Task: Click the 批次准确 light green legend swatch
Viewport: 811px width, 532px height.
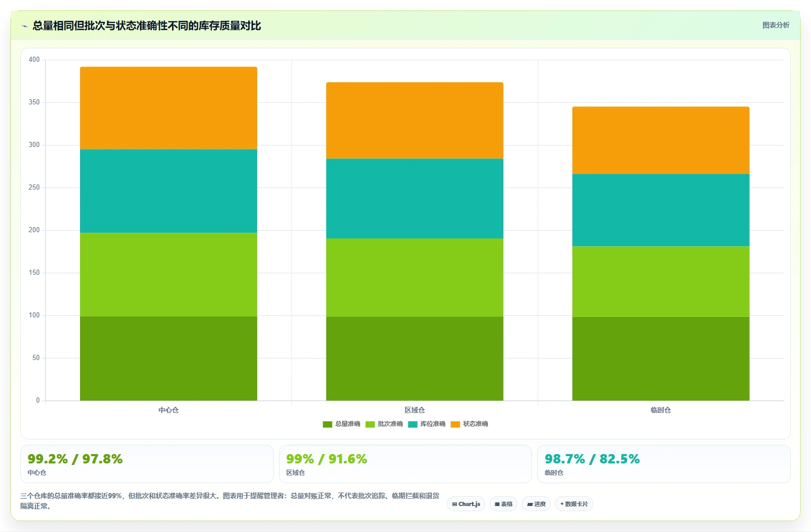Action: 370,424
